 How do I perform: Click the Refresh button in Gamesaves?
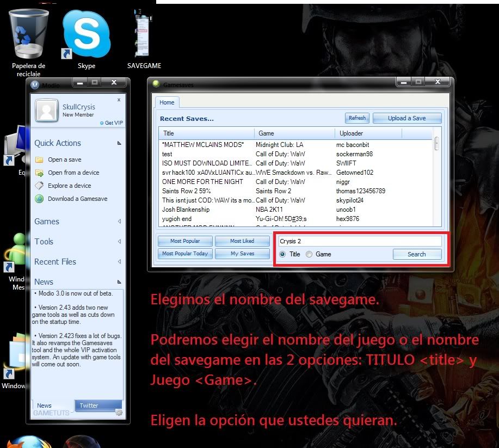(357, 118)
